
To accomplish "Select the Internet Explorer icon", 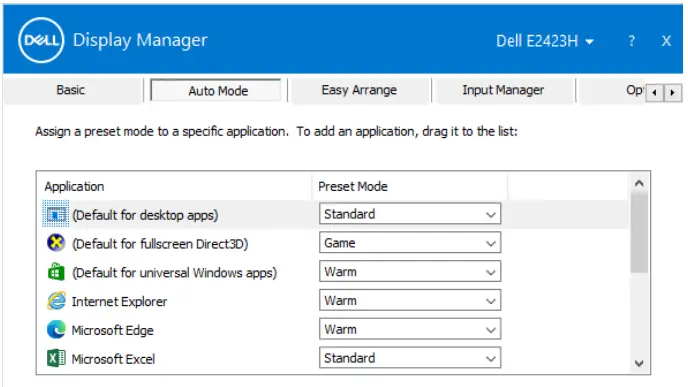I will (x=56, y=301).
